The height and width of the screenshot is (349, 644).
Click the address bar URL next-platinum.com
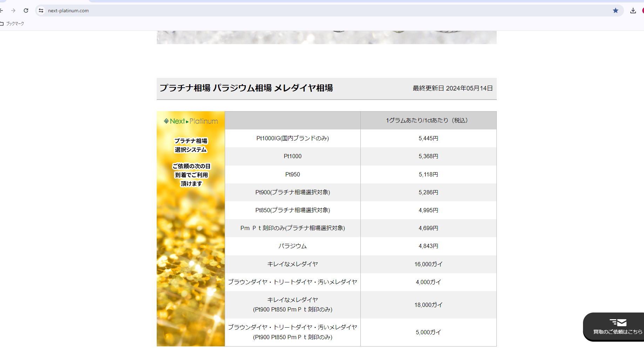[68, 11]
